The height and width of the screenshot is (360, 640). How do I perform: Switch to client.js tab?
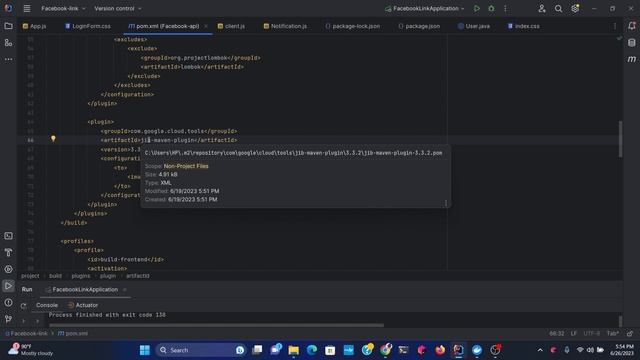[x=231, y=26]
